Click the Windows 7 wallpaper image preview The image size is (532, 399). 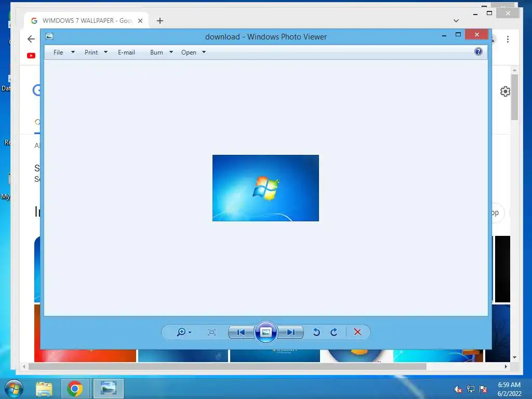[265, 188]
